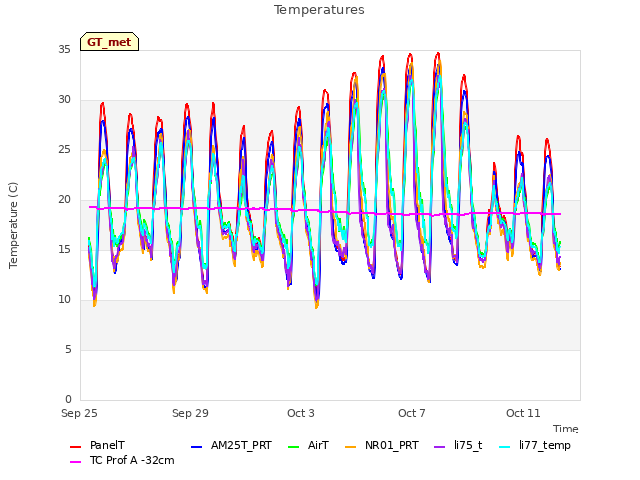Image resolution: width=640 pixels, height=480 pixels.
Task: Toggle the AM25T_PRT legend entry
Action: click(231, 445)
